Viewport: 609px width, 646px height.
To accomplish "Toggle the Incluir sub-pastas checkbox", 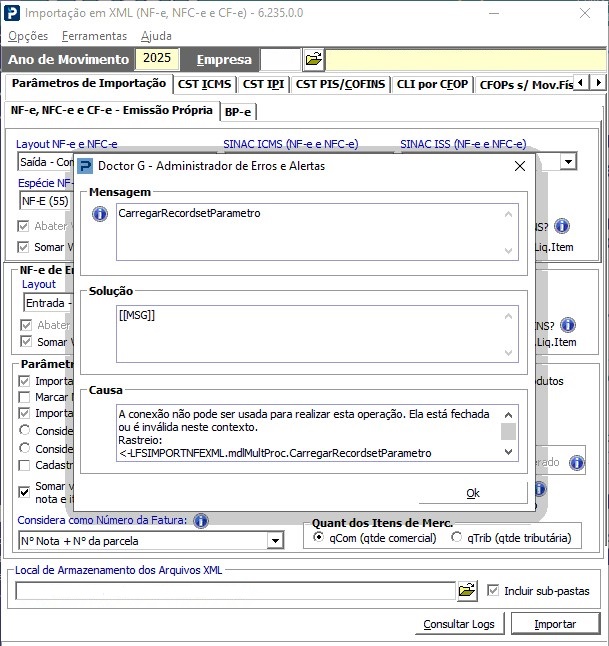I will pos(494,591).
